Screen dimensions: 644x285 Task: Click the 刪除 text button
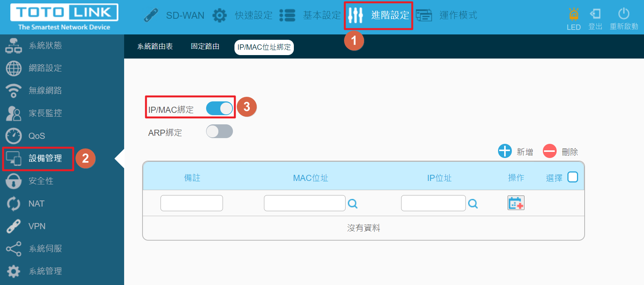pyautogui.click(x=570, y=152)
